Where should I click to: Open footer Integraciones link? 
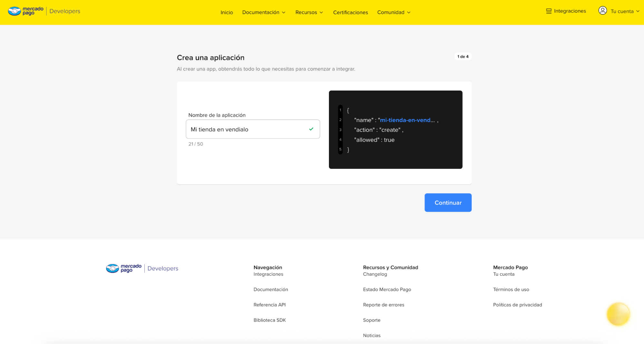click(x=268, y=274)
